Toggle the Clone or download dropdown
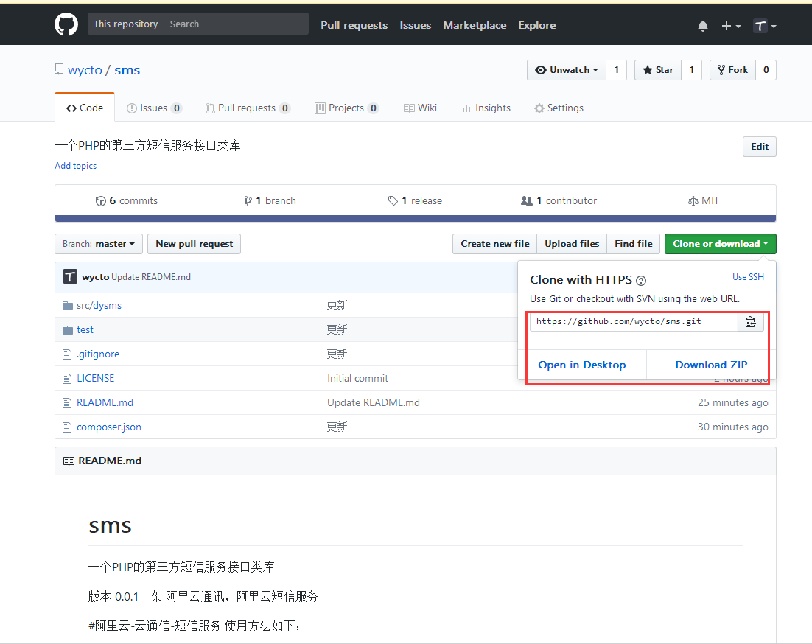Viewport: 812px width, 644px height. (x=721, y=244)
